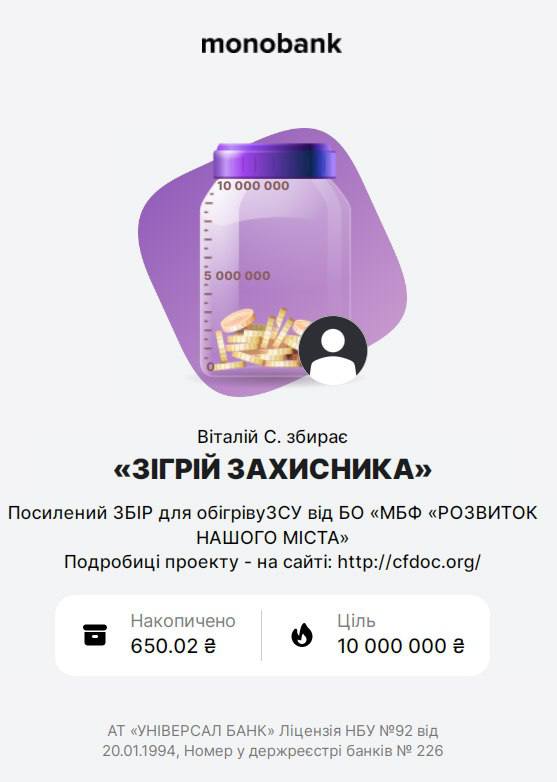Click the purple jar lid

coord(275,160)
